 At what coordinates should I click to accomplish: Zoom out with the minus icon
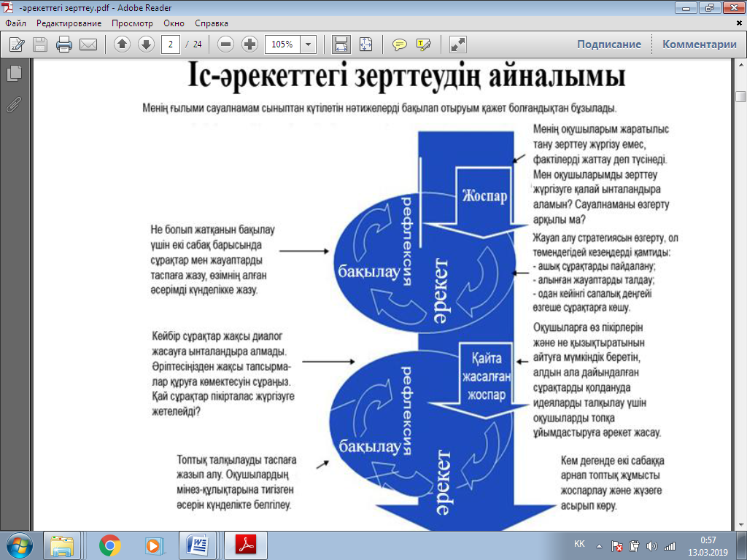click(x=228, y=44)
